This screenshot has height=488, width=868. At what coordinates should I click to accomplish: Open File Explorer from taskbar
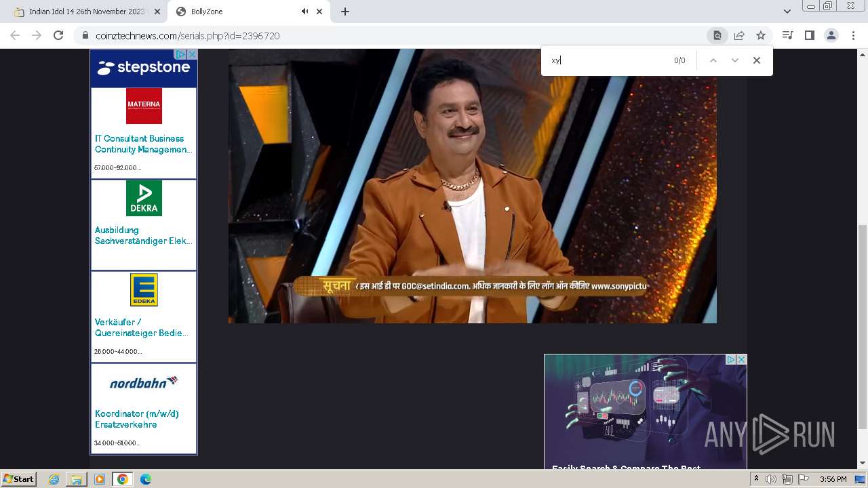(77, 479)
